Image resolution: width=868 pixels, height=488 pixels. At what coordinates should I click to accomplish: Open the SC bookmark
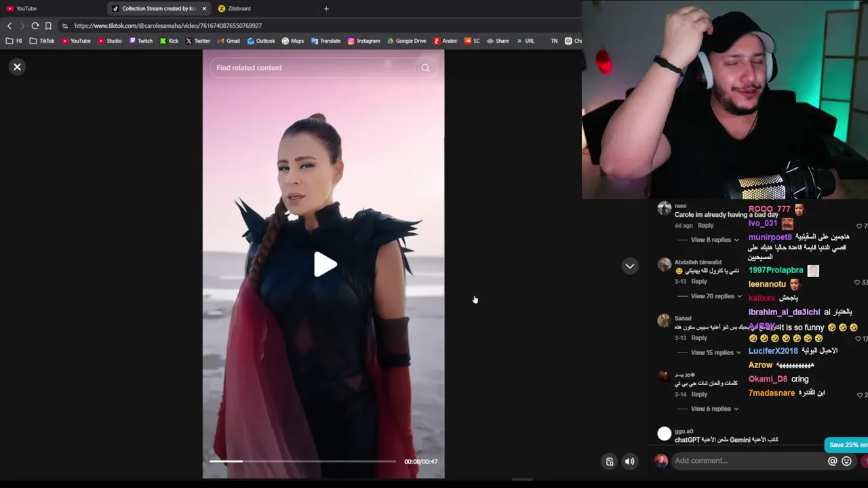click(472, 41)
